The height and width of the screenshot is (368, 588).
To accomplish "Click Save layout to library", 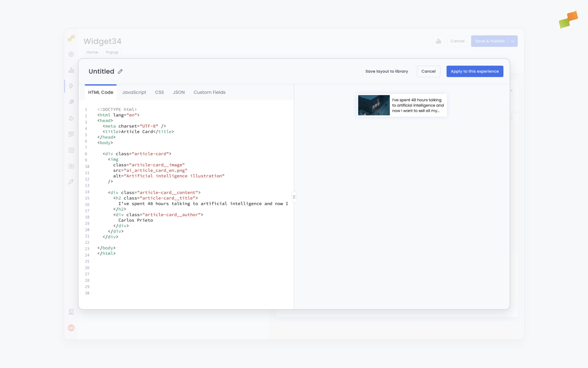I will [x=387, y=71].
